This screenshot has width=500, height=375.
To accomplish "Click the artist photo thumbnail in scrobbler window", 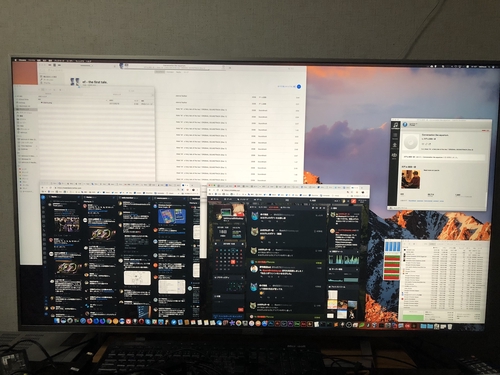I will tap(411, 179).
